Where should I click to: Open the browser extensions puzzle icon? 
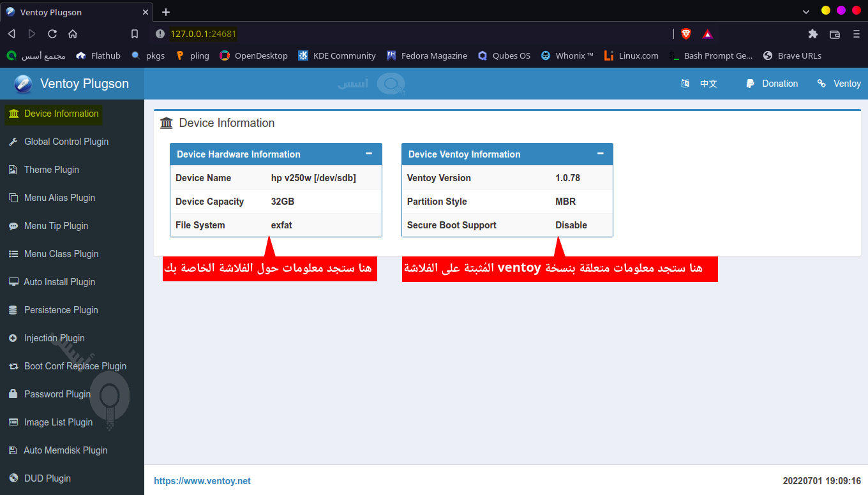812,34
